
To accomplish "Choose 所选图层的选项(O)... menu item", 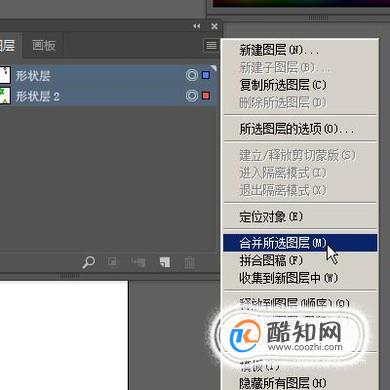I will click(300, 129).
